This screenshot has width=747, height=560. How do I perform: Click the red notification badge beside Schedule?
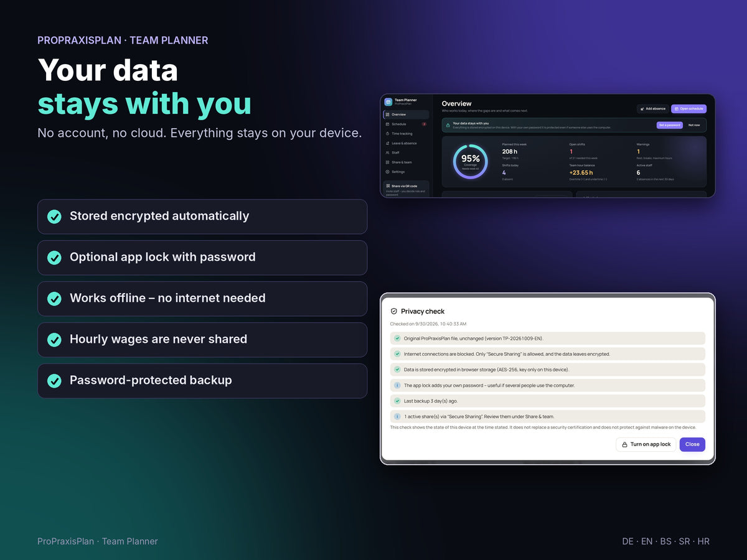[424, 124]
